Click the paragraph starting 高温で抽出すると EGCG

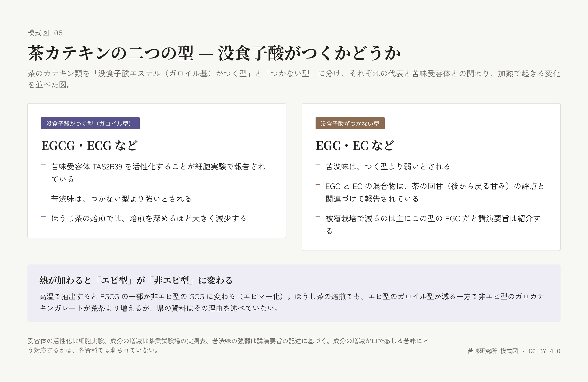click(292, 302)
